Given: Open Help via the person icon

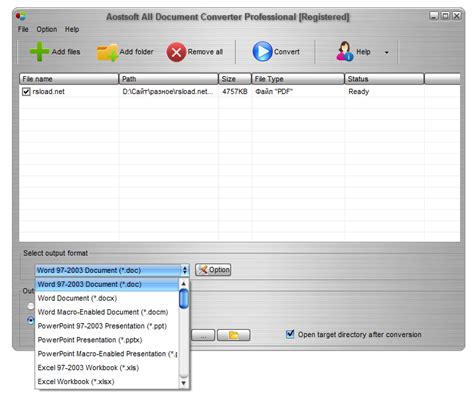Looking at the screenshot, I should [x=344, y=51].
